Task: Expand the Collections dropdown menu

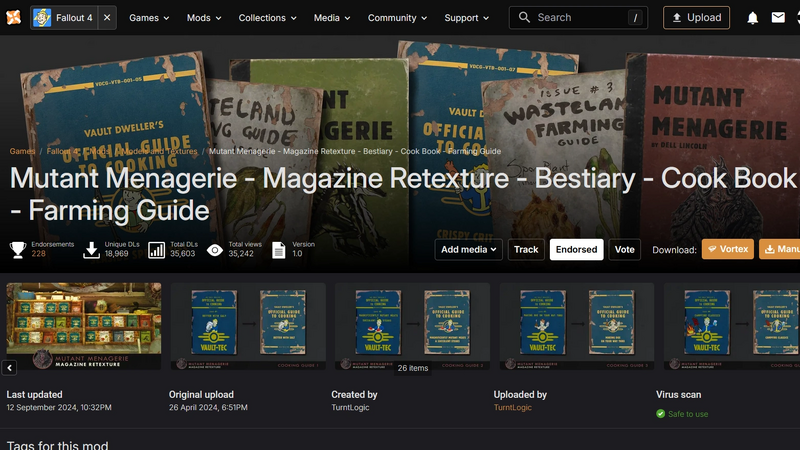Action: point(269,18)
